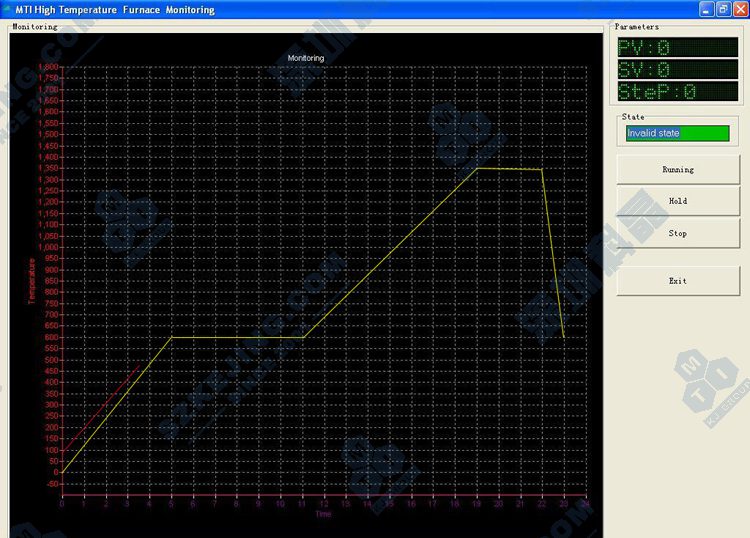Click the Hold button
Screen dimensions: 750x538
(x=677, y=201)
